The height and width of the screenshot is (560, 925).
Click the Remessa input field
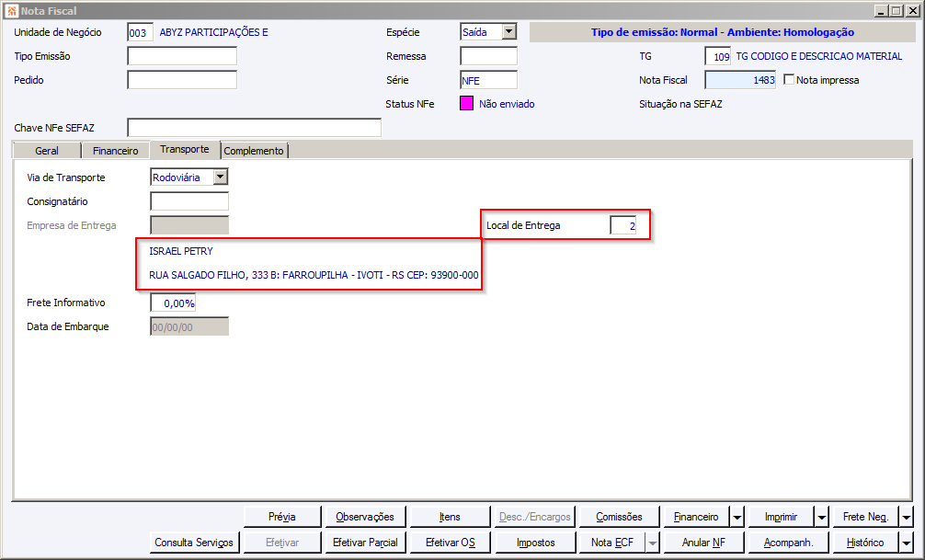coord(488,56)
